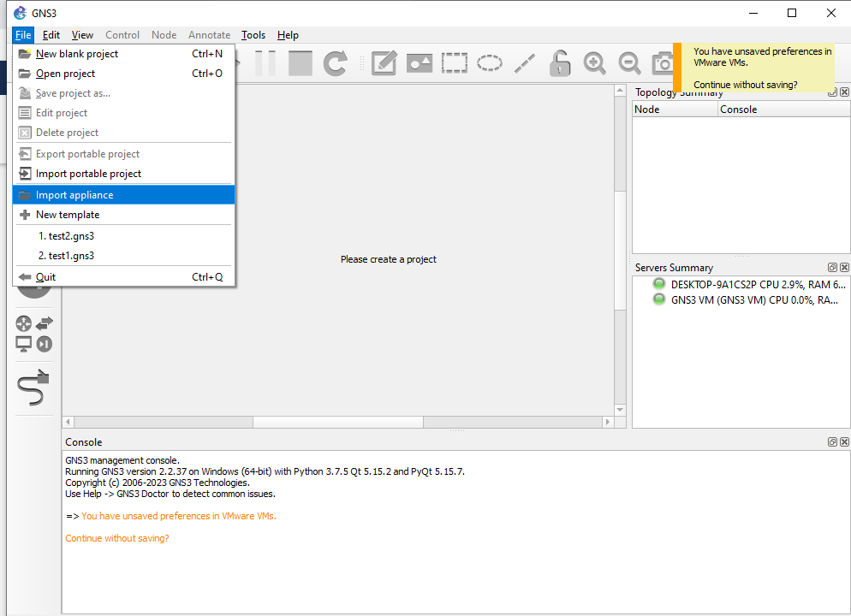Collapse the Topology Summary panel

pyautogui.click(x=831, y=92)
